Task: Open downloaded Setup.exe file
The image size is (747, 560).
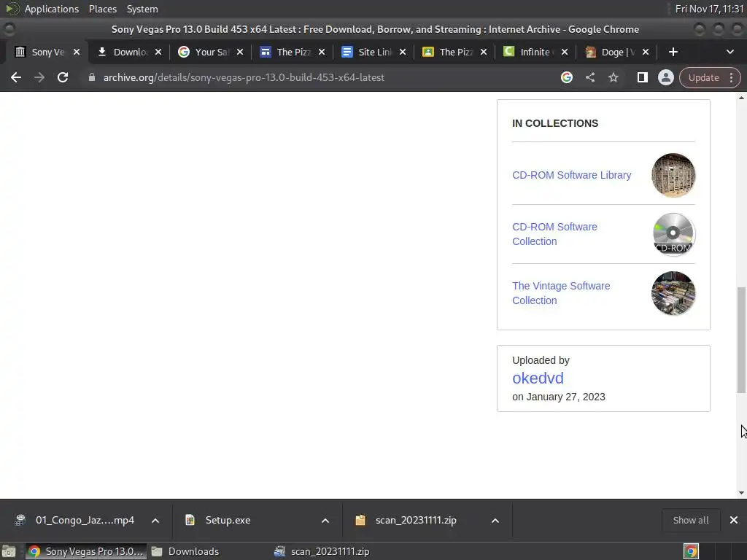Action: 217,521
